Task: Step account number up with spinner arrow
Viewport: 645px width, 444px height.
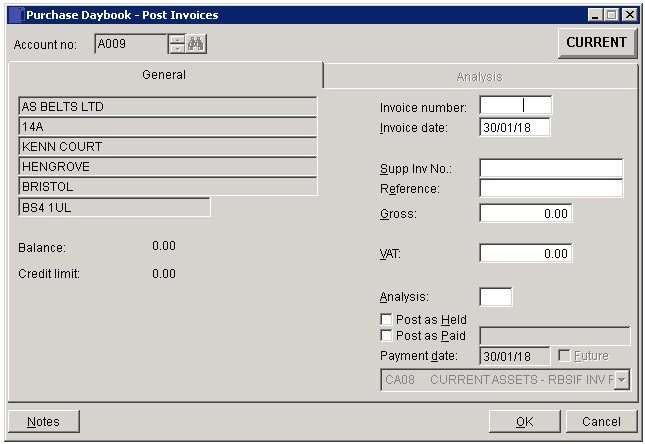Action: click(x=177, y=40)
